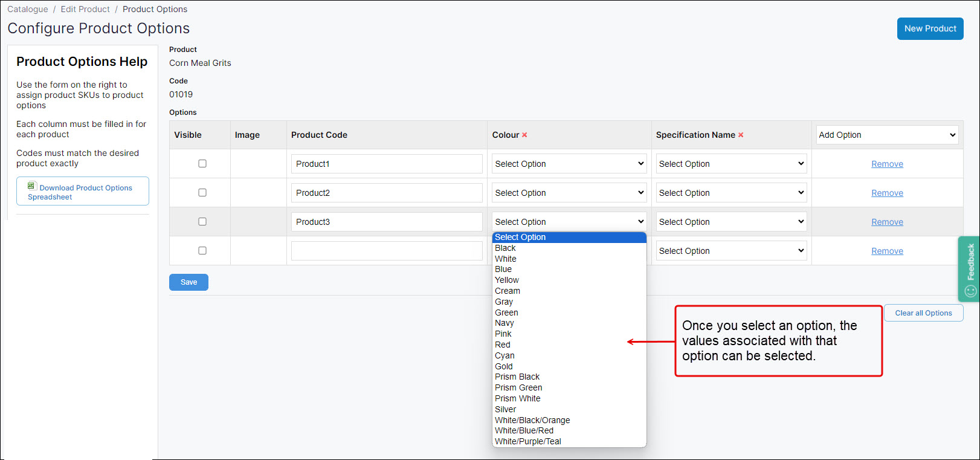Click the New Product button

pos(930,28)
